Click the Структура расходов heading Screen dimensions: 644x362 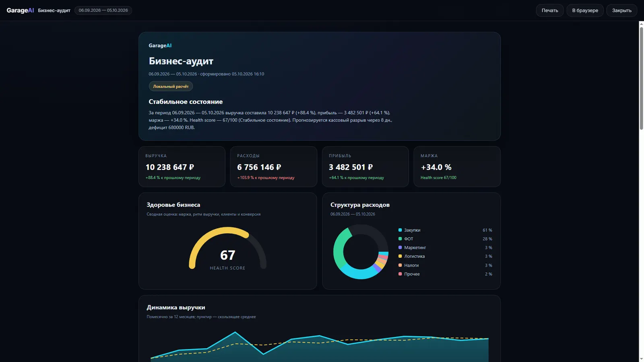click(x=360, y=205)
